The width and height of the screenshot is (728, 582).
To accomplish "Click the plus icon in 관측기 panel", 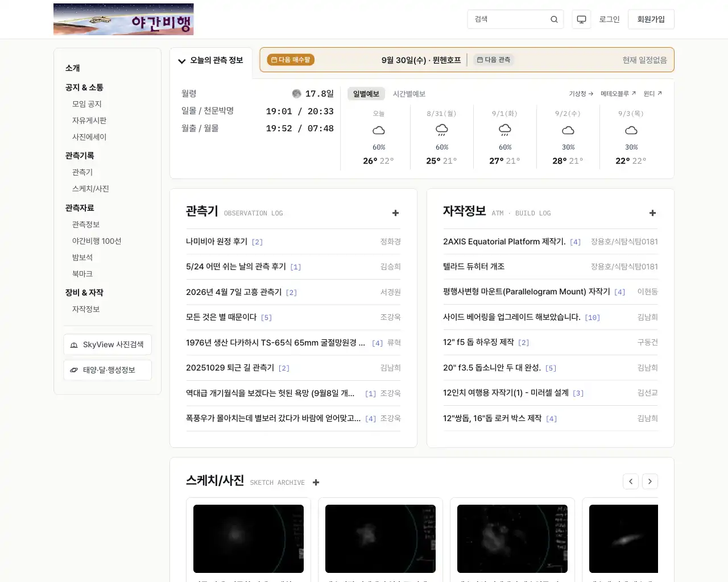I will coord(395,213).
